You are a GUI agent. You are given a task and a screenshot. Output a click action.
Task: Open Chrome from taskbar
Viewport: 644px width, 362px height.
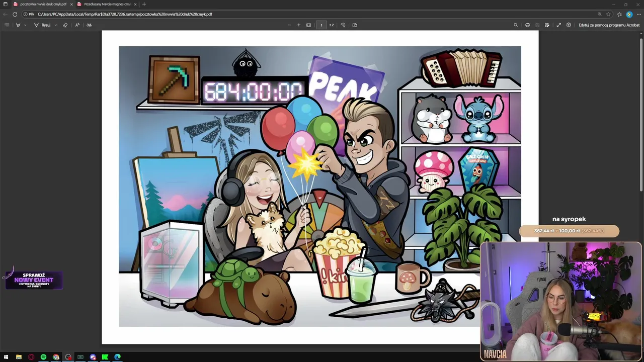[56, 357]
